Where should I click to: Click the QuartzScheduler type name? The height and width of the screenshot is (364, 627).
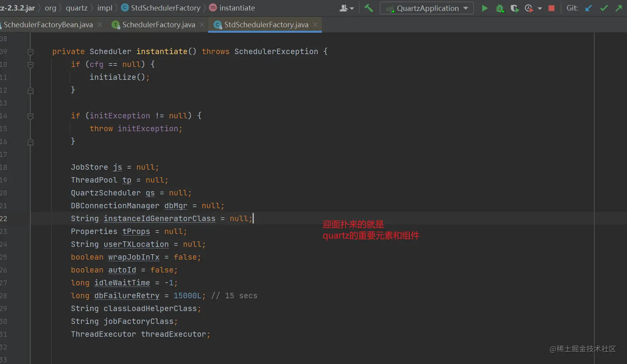[106, 193]
